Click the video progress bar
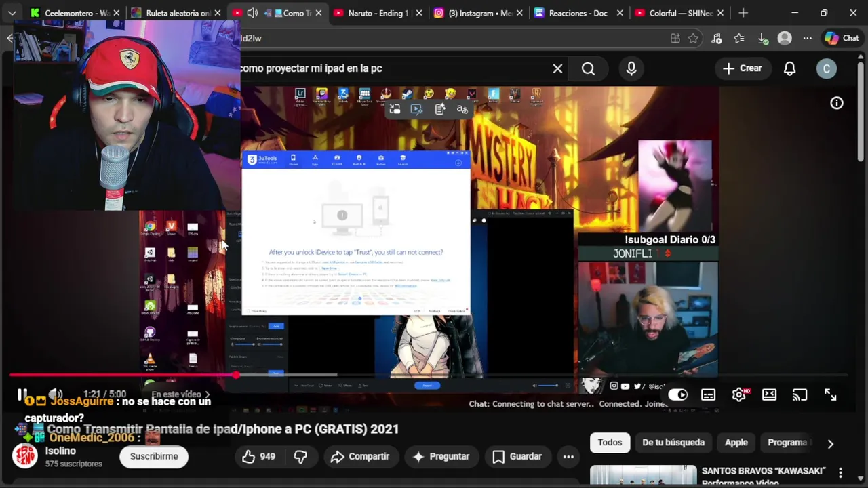This screenshot has height=488, width=868. (429, 375)
